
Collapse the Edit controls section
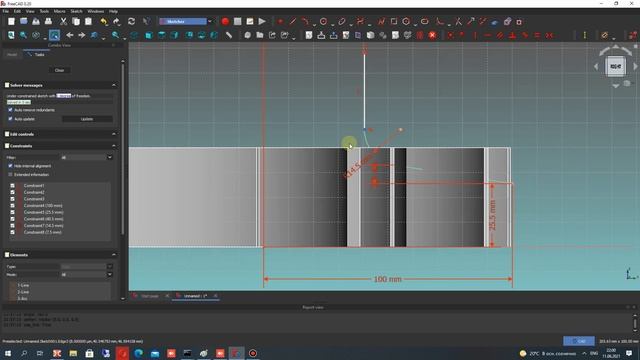pos(114,134)
